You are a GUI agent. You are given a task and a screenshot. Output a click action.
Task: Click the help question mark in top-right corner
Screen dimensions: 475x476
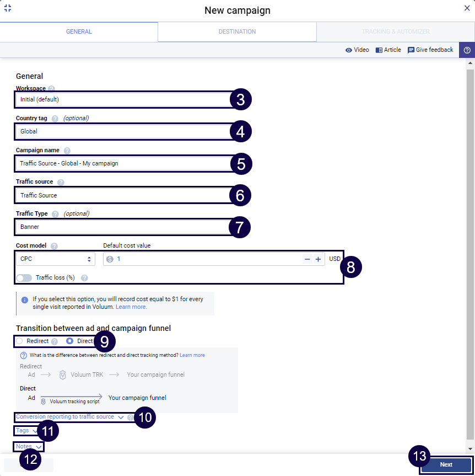click(467, 50)
